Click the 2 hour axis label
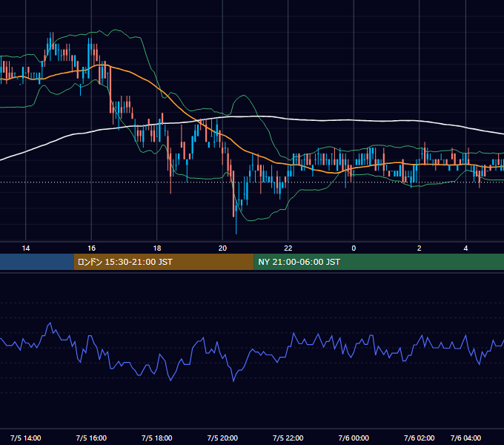The image size is (504, 445). point(420,248)
